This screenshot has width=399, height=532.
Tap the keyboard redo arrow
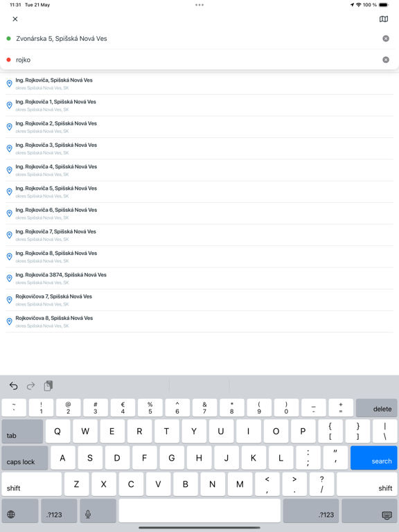tap(31, 386)
